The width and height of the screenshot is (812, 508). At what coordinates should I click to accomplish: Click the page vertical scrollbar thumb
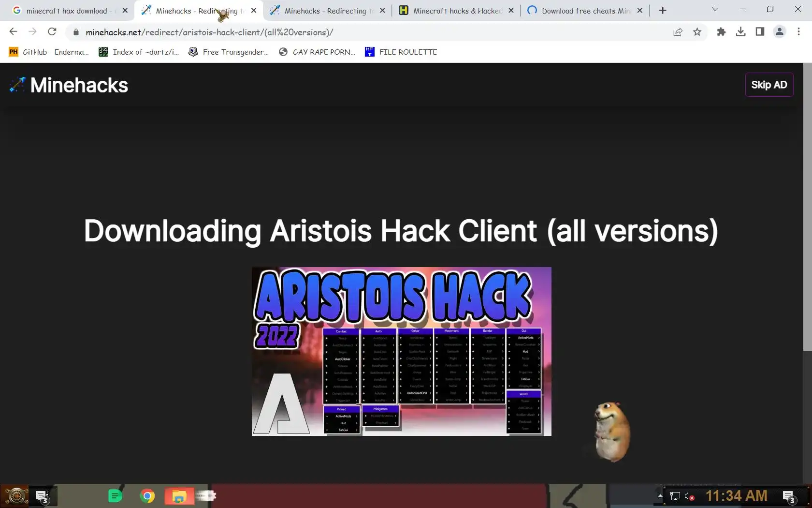click(x=807, y=207)
